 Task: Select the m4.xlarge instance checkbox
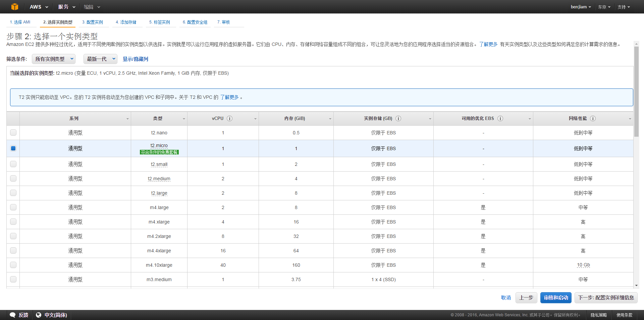coord(13,221)
